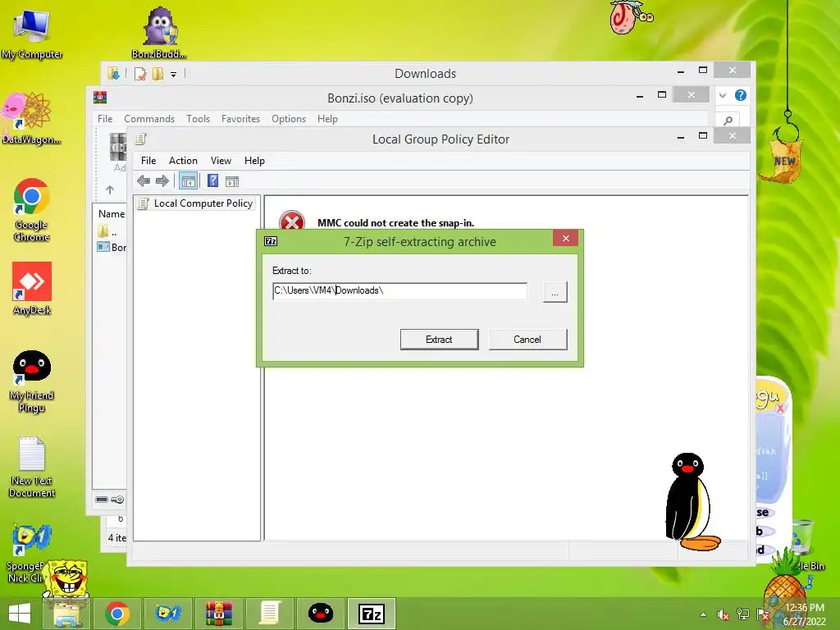Switch to Group Policy Editor taskbar button
Screen dimensions: 840x630
point(269,614)
